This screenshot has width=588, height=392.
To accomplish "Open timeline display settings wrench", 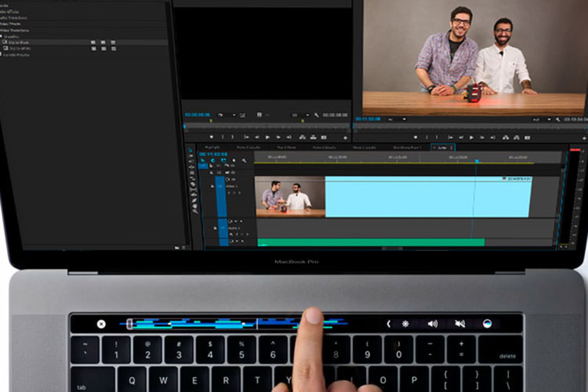I will [244, 160].
